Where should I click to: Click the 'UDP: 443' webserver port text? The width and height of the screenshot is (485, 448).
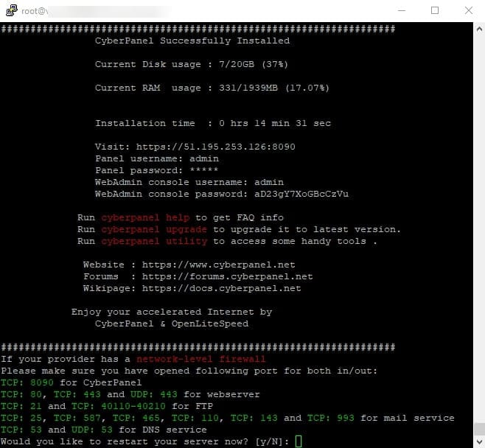point(154,394)
